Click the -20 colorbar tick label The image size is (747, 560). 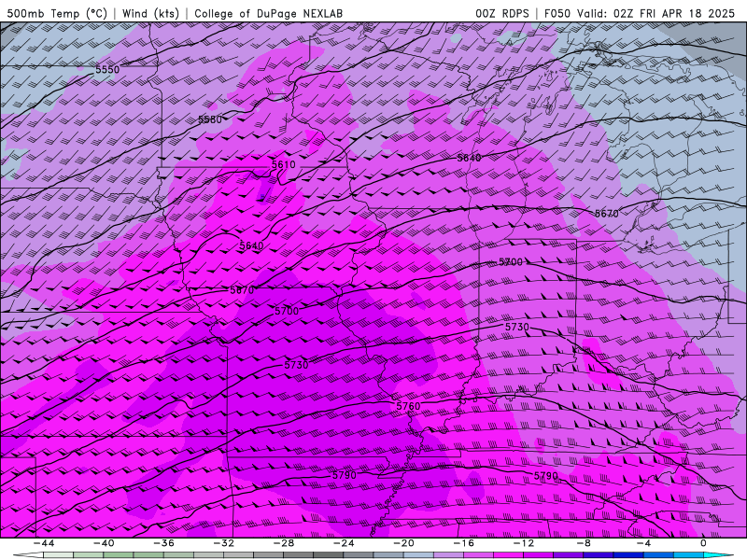[x=404, y=543]
